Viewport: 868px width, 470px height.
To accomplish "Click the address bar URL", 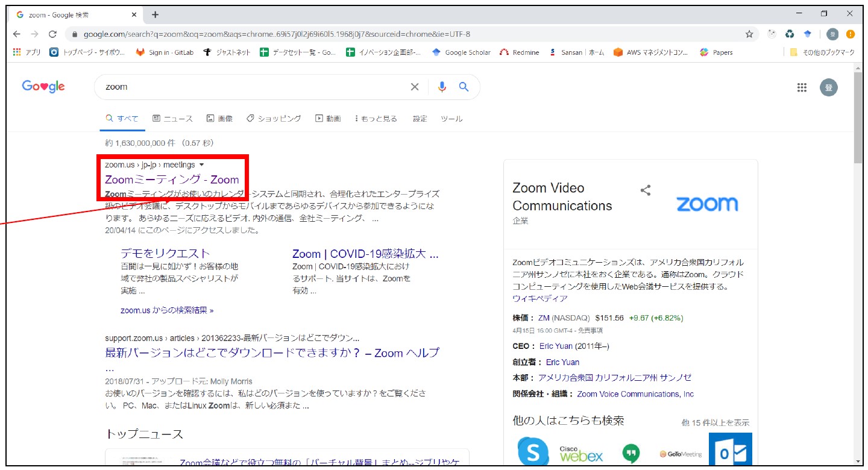I will (277, 34).
